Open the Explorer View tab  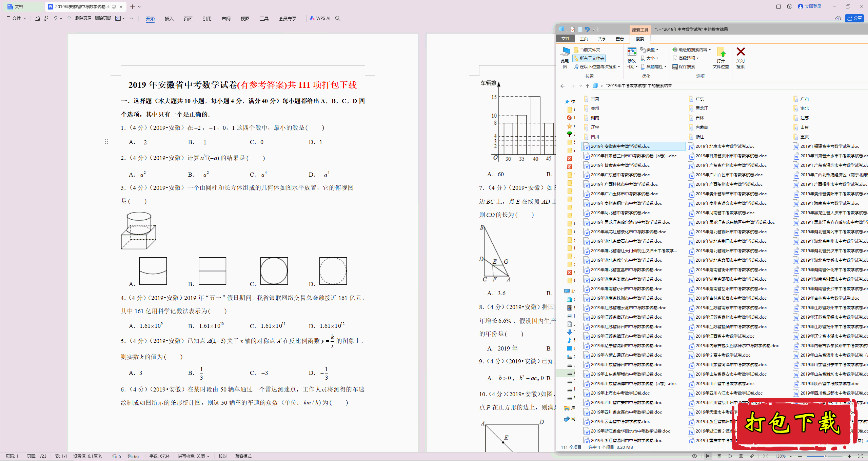pyautogui.click(x=619, y=39)
